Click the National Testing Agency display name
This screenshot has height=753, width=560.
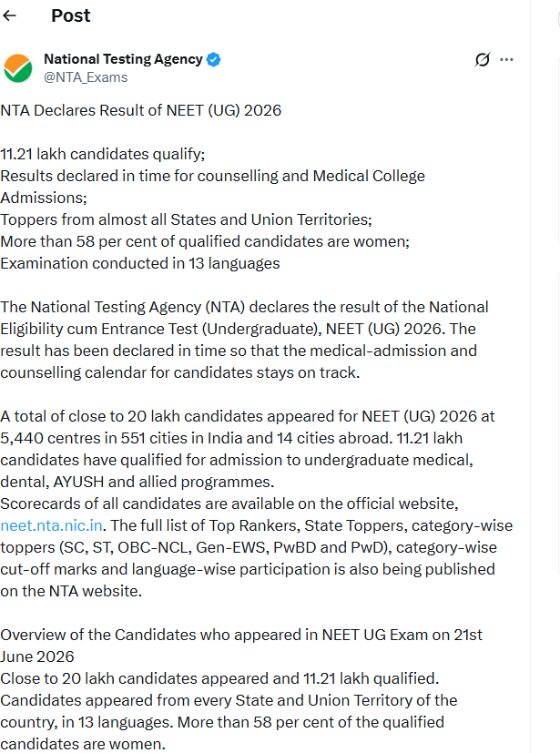click(123, 59)
